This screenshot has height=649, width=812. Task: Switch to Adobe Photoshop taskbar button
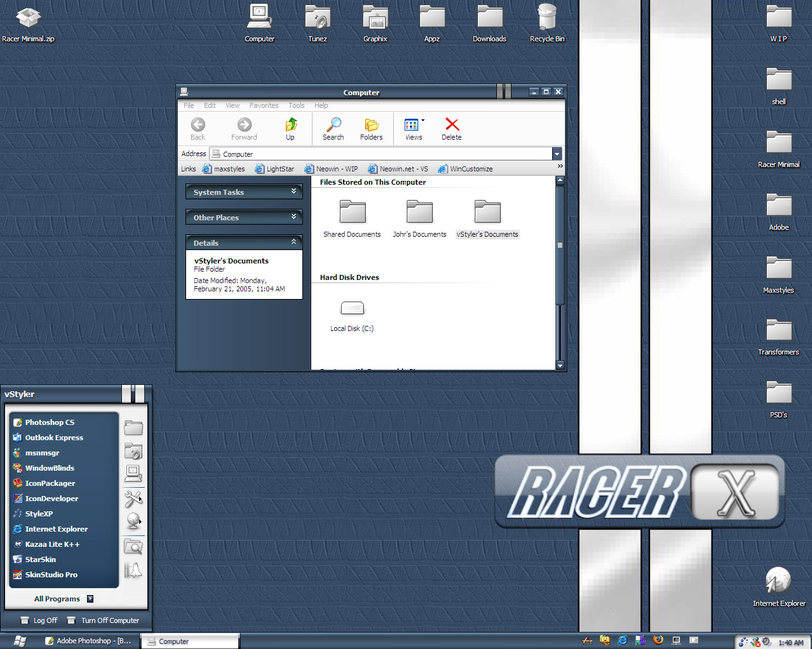click(x=89, y=641)
